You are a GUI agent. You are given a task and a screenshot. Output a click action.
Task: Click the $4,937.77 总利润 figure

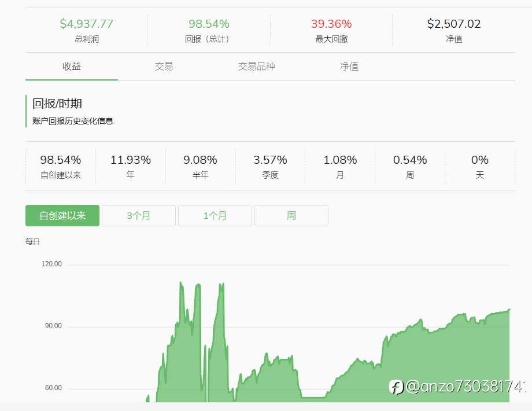(x=87, y=24)
